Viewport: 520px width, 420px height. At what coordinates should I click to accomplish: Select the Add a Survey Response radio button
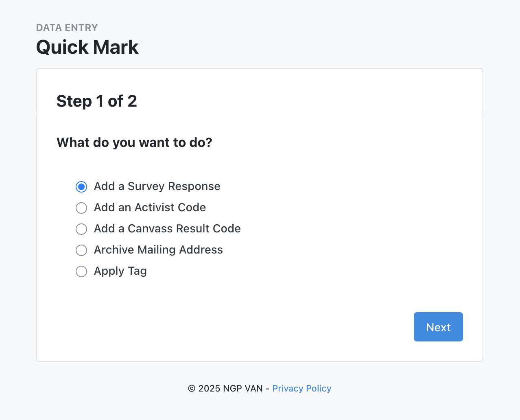point(81,187)
